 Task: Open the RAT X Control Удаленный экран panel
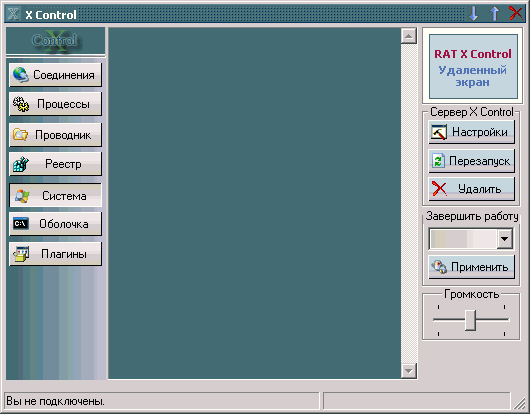pos(473,66)
